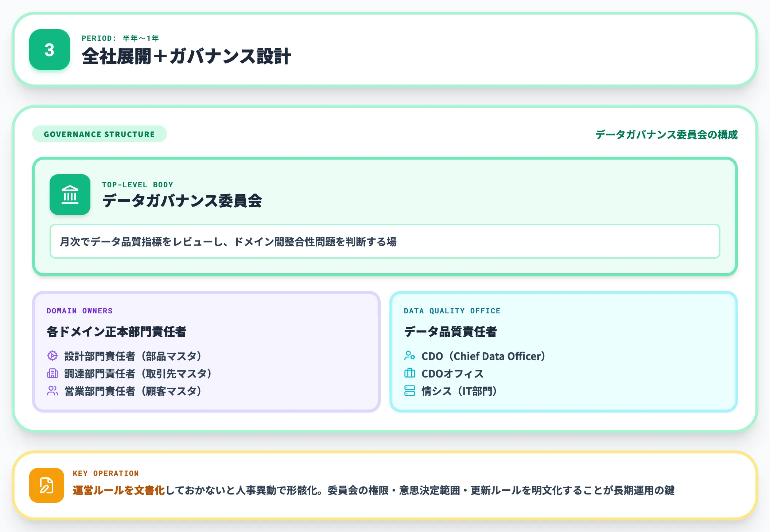Click the orange document-edit Key Operation icon
770x532 pixels.
click(47, 485)
